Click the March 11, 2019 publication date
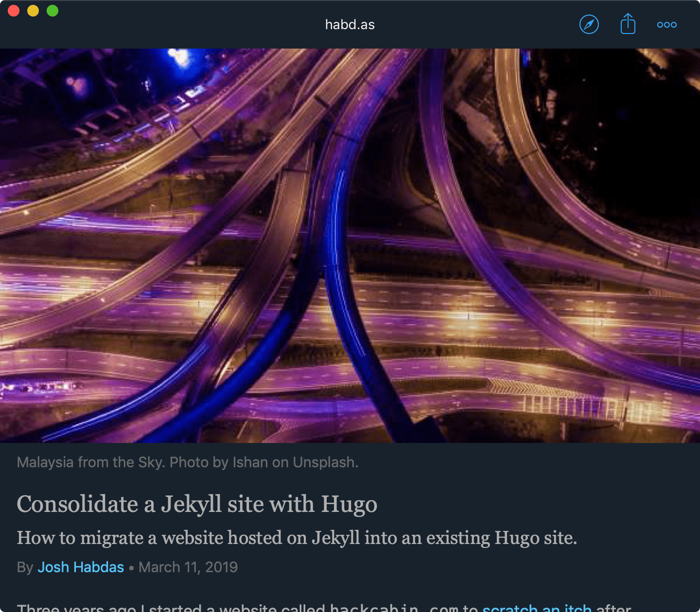Image resolution: width=700 pixels, height=612 pixels. pos(188,567)
